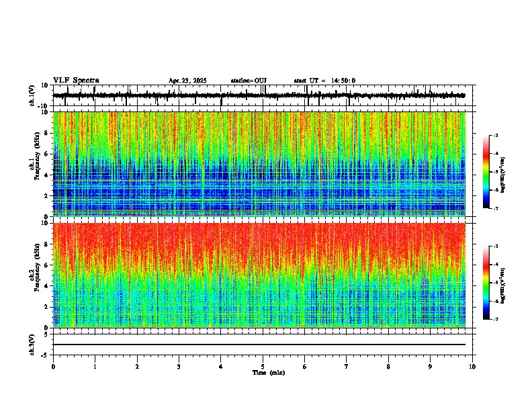Click inside the ch.2 spectrogram plot

[x=259, y=275]
